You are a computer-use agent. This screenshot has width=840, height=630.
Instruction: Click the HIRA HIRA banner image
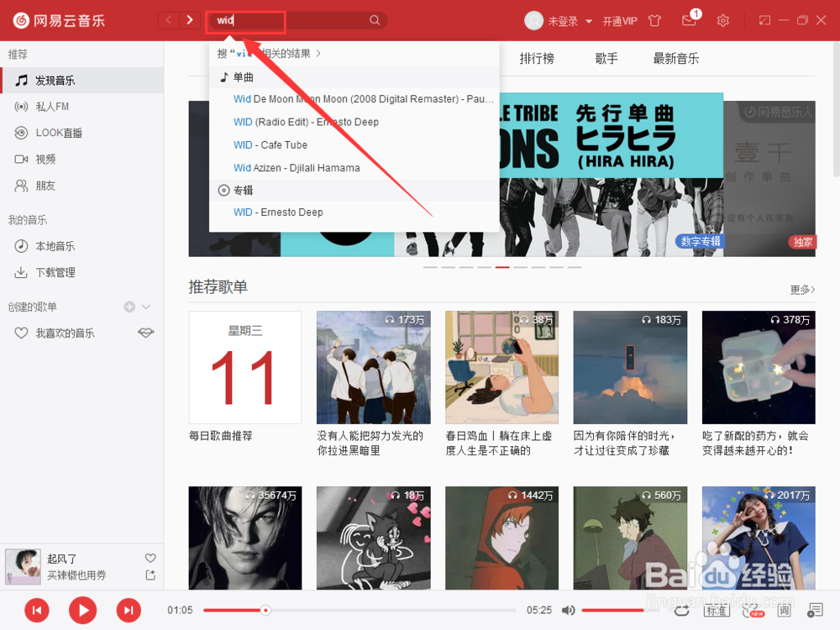pos(611,175)
